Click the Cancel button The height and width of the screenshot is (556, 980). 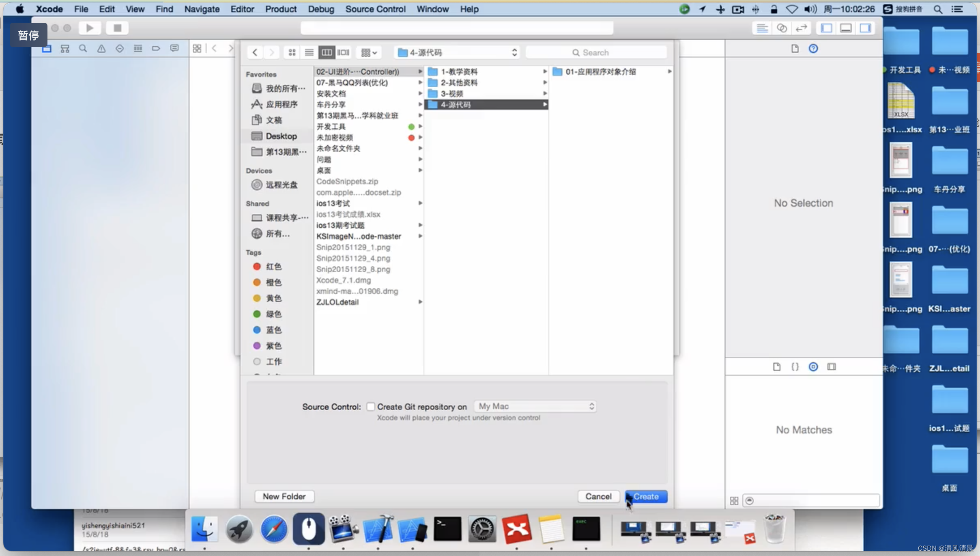tap(598, 496)
